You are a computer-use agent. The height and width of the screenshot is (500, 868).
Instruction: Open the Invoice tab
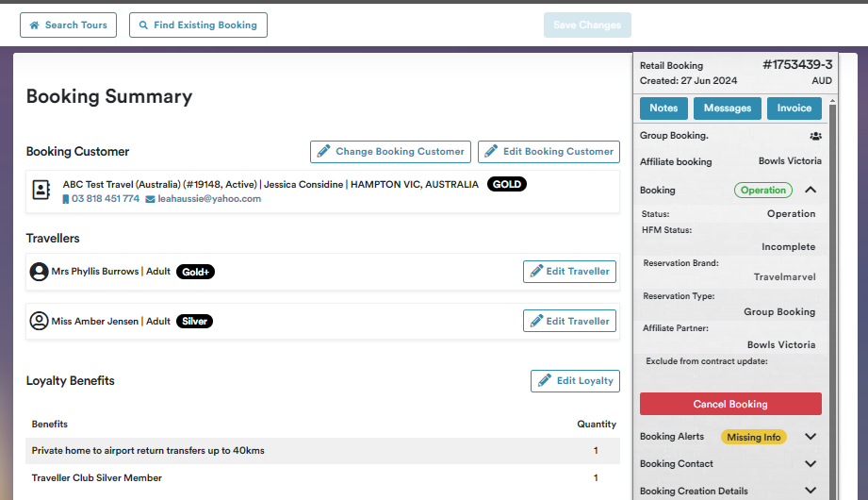(x=794, y=108)
